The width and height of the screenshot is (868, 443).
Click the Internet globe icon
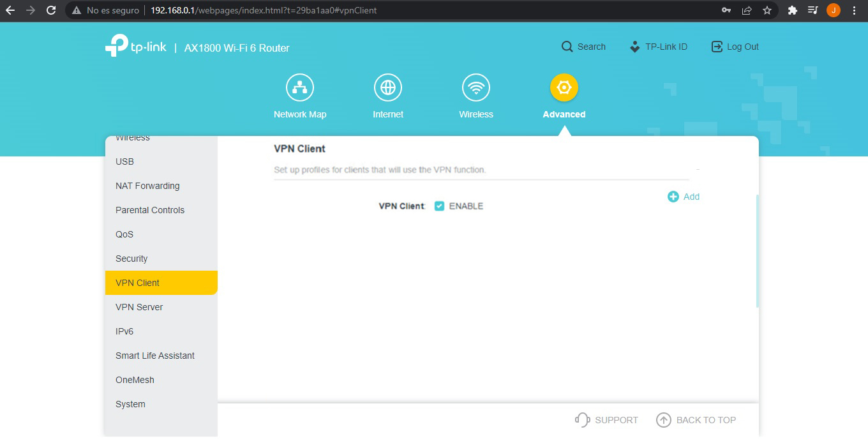point(388,88)
